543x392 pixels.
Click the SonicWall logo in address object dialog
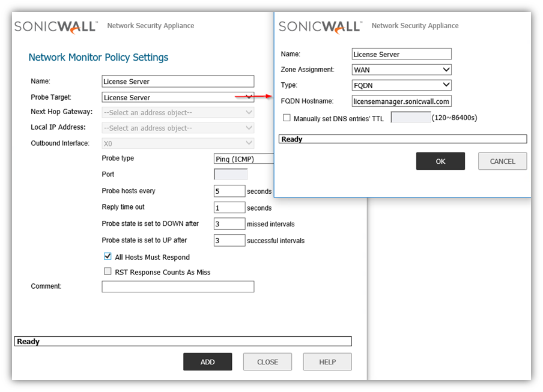[x=320, y=27]
